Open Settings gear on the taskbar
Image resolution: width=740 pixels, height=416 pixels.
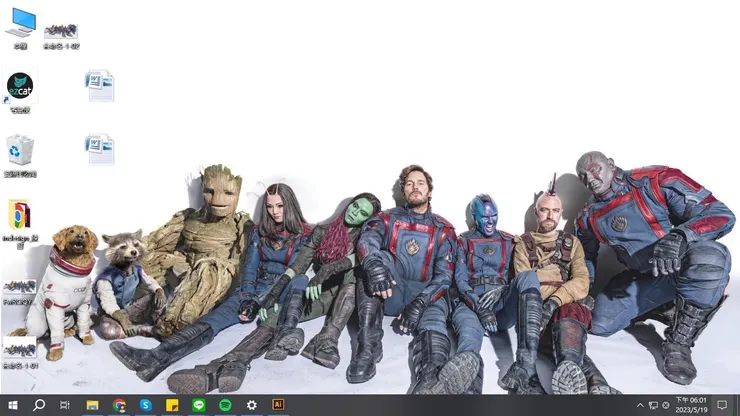pos(252,405)
